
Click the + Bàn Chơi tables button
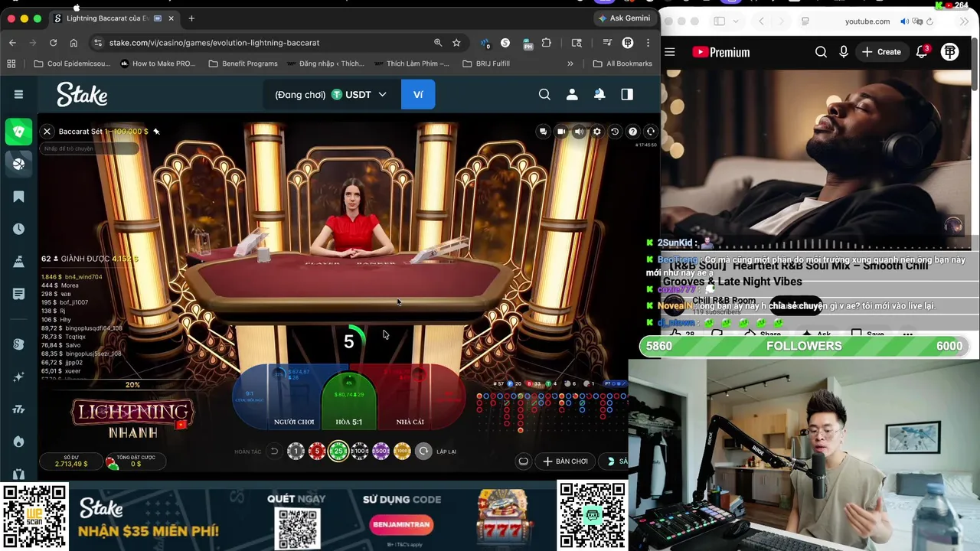click(565, 461)
